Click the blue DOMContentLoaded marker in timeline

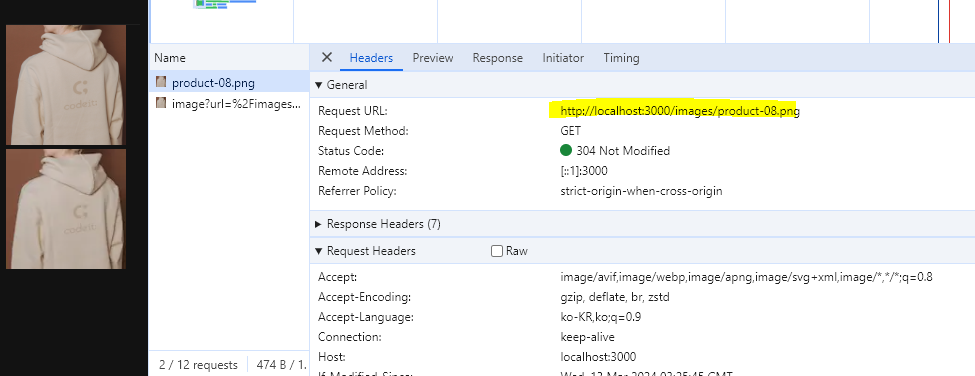pyautogui.click(x=938, y=21)
